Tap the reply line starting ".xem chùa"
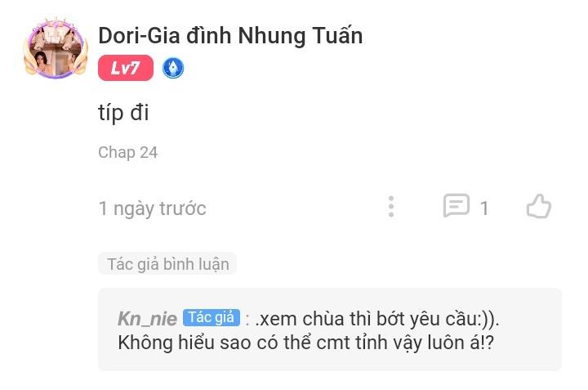 pyautogui.click(x=376, y=320)
